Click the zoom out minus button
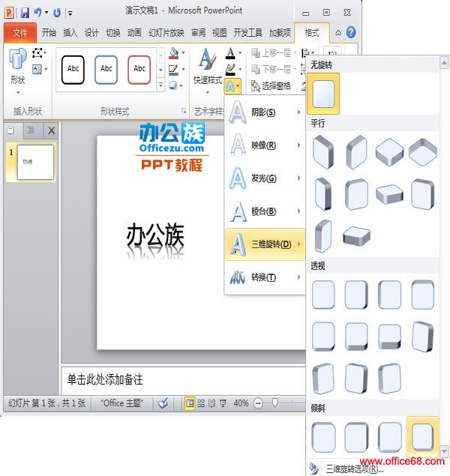This screenshot has height=476, width=450. tap(258, 403)
